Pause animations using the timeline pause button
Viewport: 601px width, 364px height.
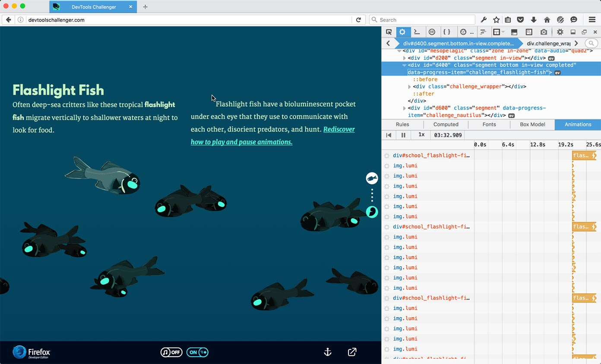(403, 135)
